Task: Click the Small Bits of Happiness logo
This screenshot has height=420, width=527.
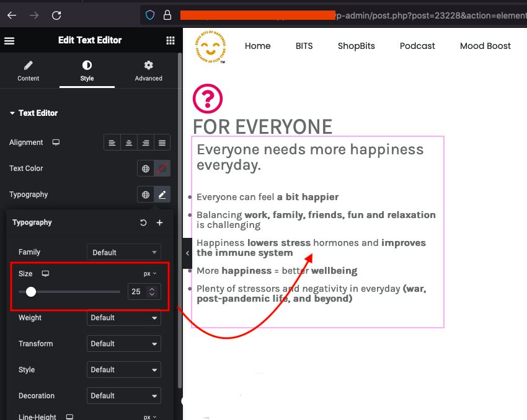Action: click(x=211, y=46)
